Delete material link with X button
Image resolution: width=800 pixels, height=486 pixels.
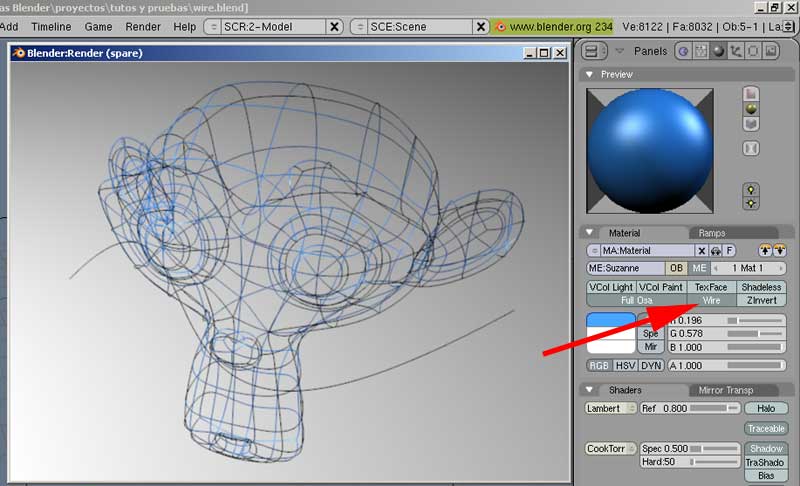702,250
